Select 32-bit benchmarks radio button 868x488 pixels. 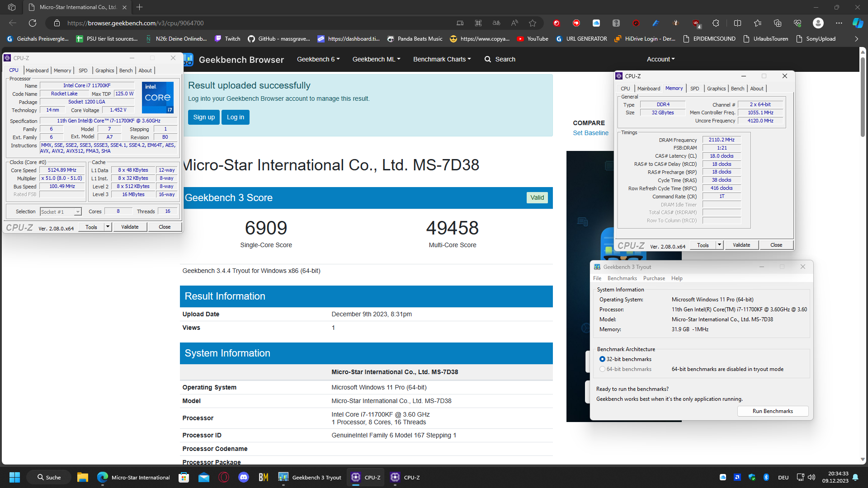coord(602,359)
